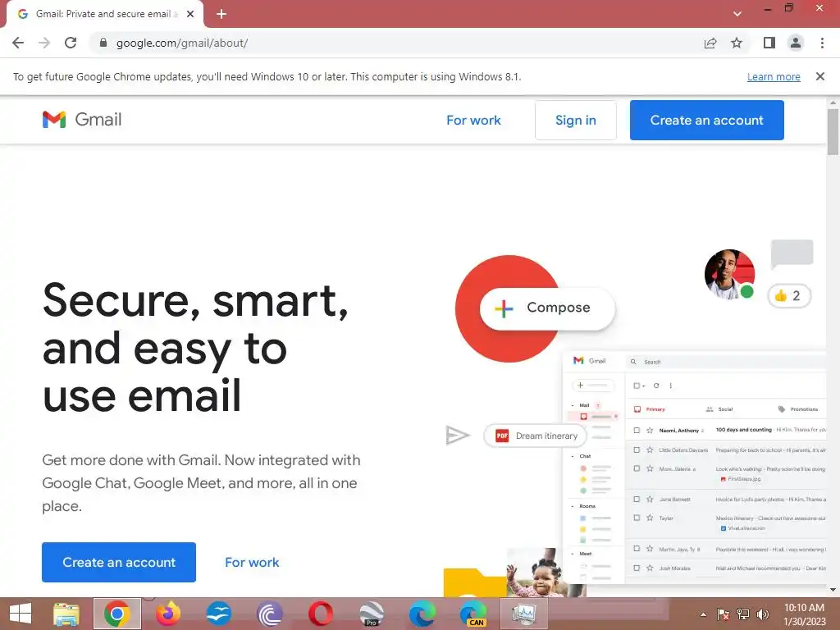
Task: Click the Sign in button
Action: point(575,120)
